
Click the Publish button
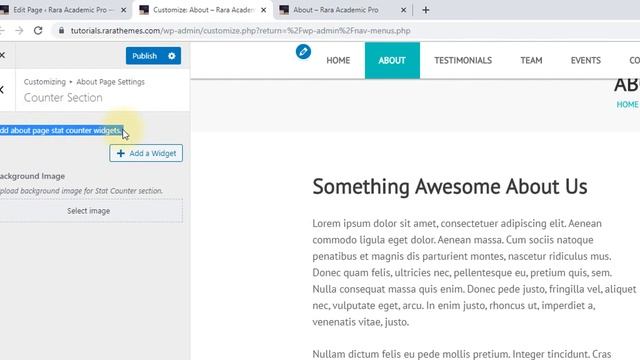144,56
